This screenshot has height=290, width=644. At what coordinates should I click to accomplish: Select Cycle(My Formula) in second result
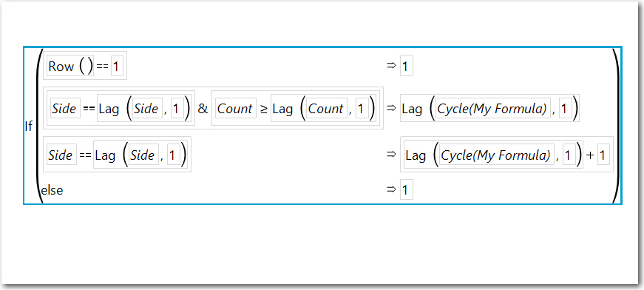tap(492, 109)
